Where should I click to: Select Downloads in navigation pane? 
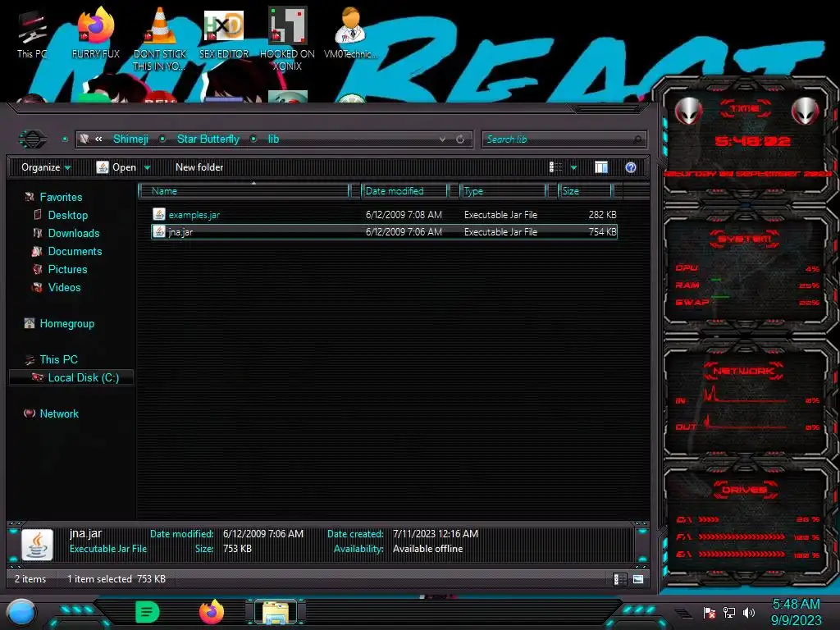[73, 234]
